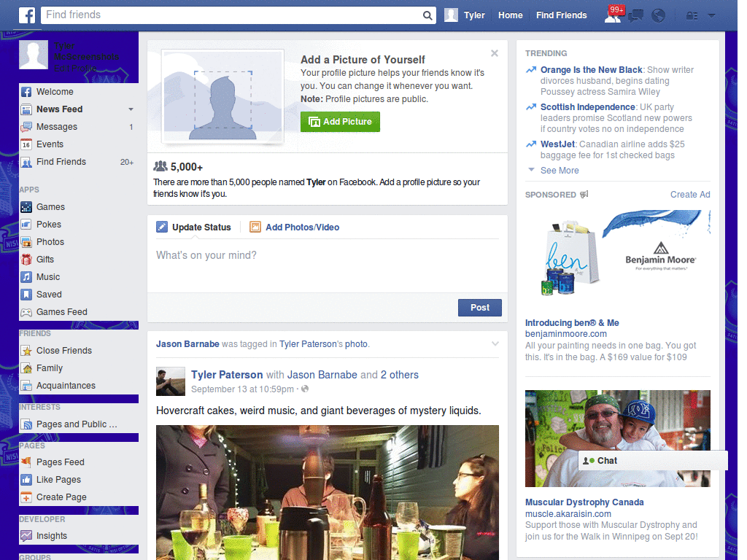747x560 pixels.
Task: Open friend requests icon with 99+ badge
Action: 614,15
